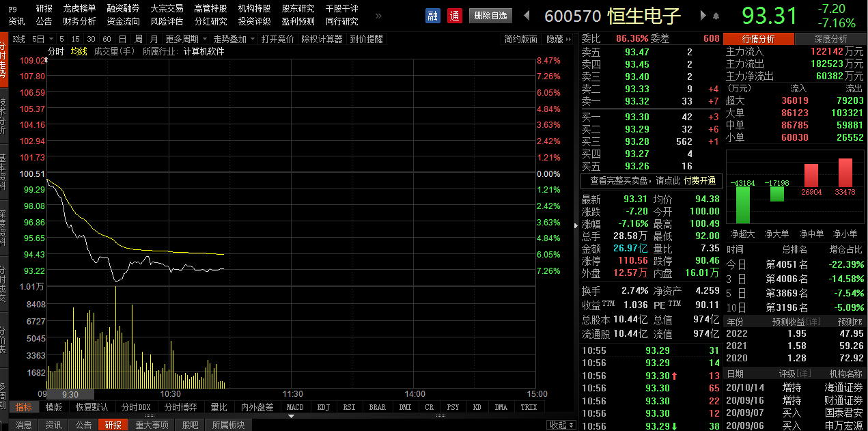This screenshot has width=868, height=431.
Task: Click 删除自选 to remove from watchlist
Action: 490,16
